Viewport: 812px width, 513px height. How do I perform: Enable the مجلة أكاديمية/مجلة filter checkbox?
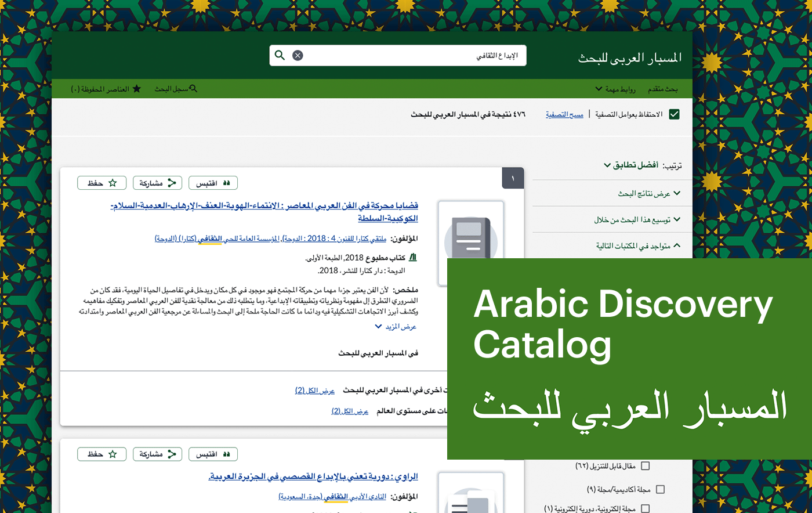click(x=660, y=489)
